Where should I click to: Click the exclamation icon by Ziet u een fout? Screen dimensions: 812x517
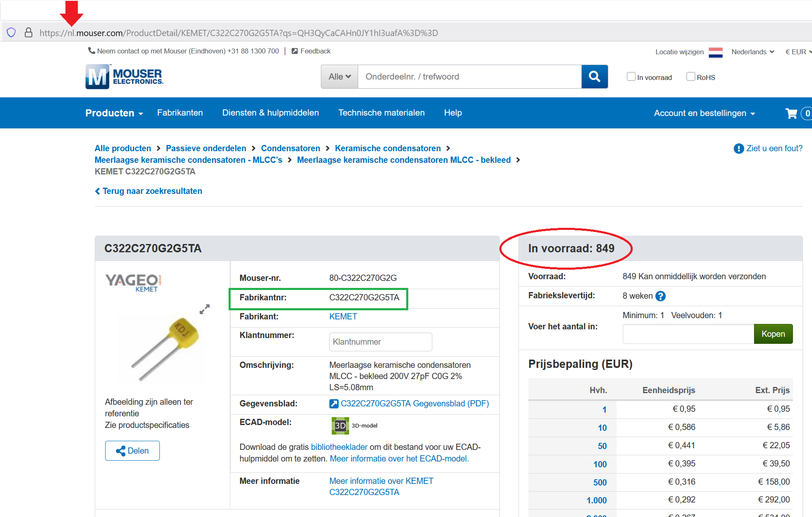click(739, 149)
